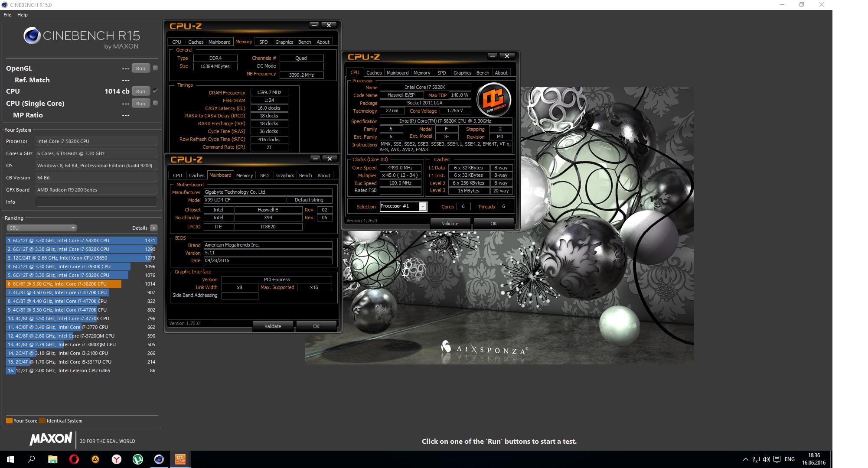
Task: Show hidden system tray icons
Action: coord(745,459)
